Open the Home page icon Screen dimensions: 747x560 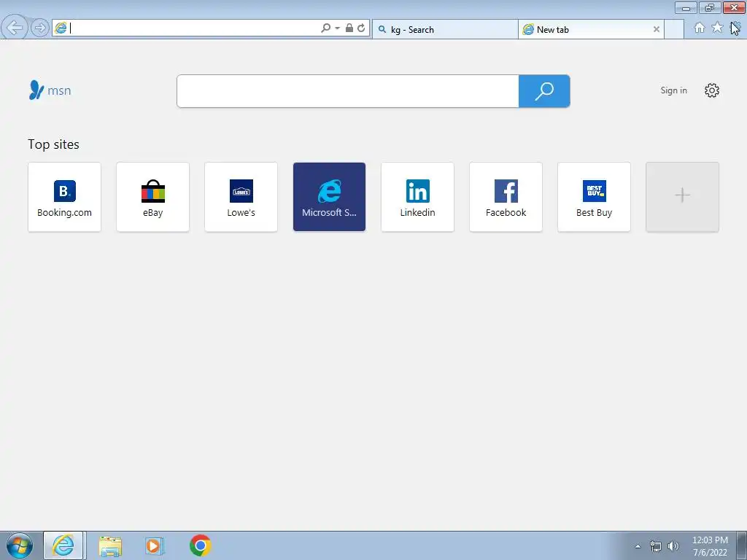click(700, 28)
